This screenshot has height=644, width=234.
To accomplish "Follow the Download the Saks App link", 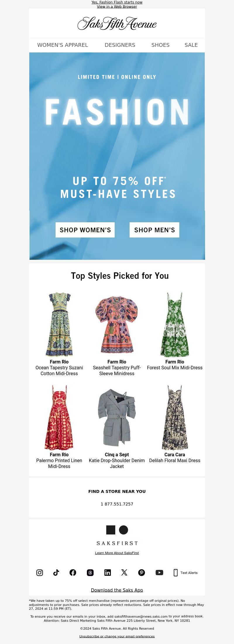I will pyautogui.click(x=117, y=590).
